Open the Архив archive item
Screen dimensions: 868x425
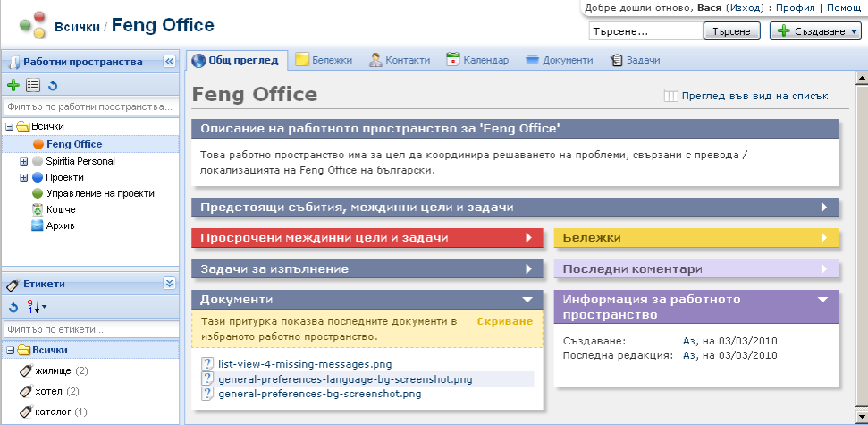click(60, 225)
